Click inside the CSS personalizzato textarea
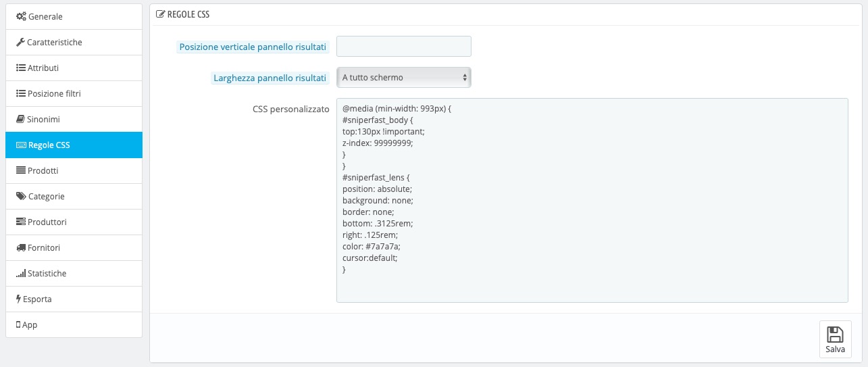868x367 pixels. click(592, 200)
